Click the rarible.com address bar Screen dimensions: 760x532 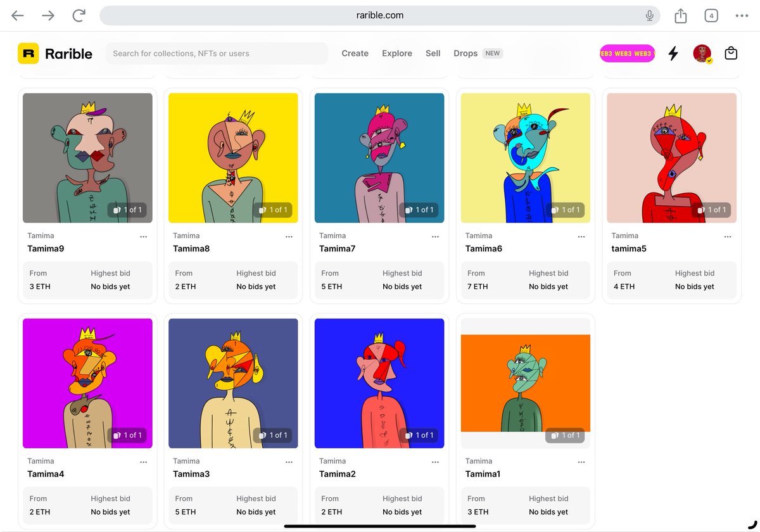pos(380,16)
